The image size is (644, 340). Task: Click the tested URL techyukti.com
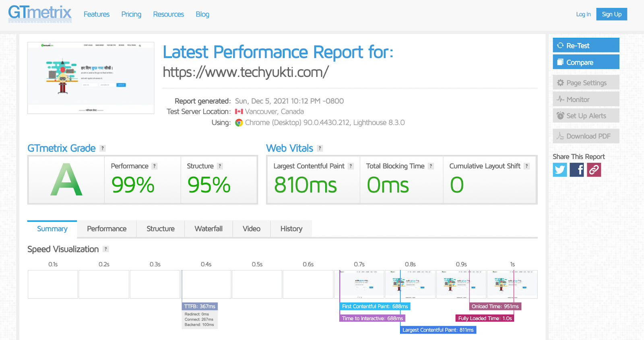pyautogui.click(x=246, y=72)
